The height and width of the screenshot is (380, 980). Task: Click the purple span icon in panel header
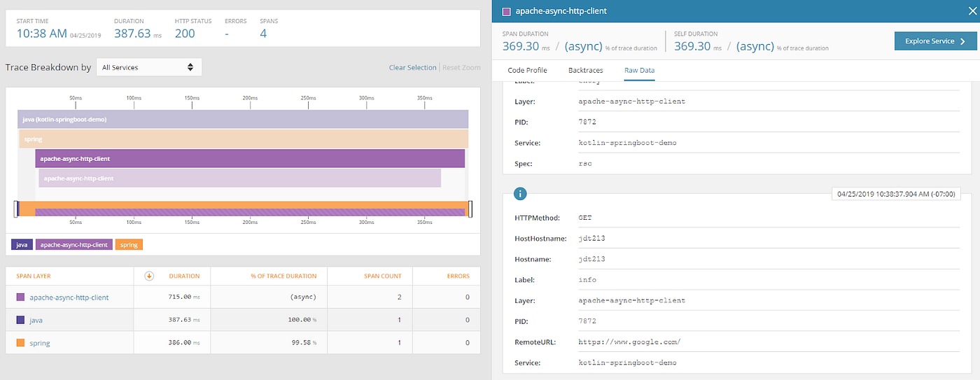(x=506, y=11)
